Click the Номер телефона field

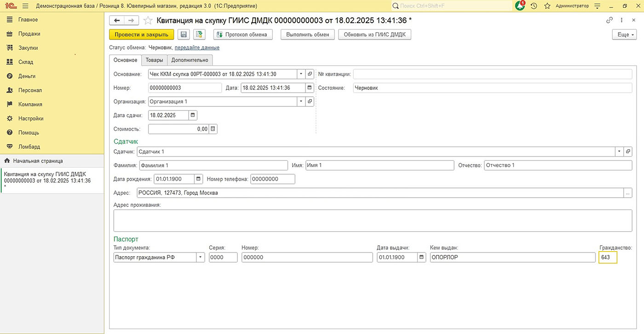pos(273,179)
